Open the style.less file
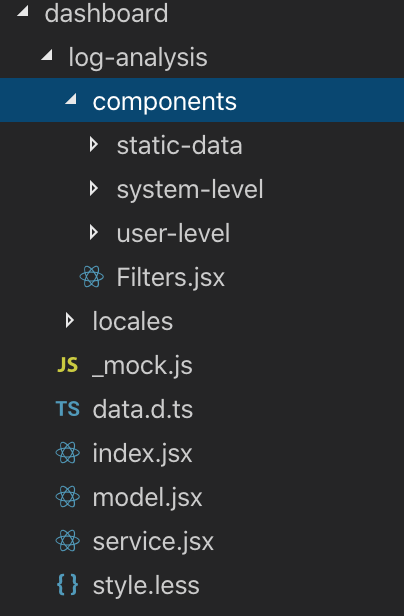 [146, 585]
